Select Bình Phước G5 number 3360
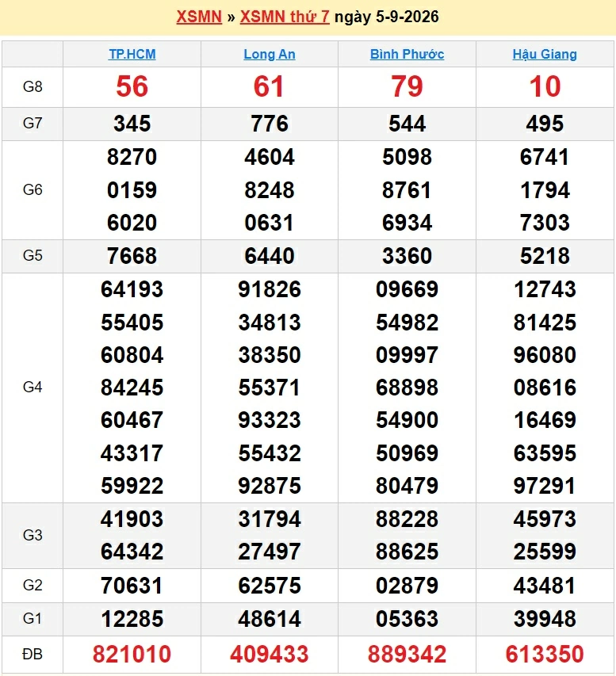 [x=407, y=256]
